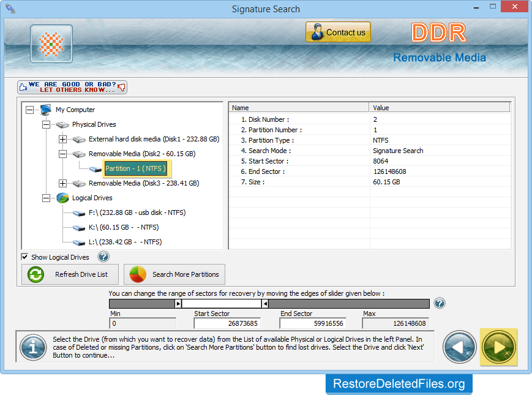This screenshot has height=395, width=532.
Task: Select L:\ (238.42 GB - NTFS) drive
Action: pyautogui.click(x=126, y=242)
